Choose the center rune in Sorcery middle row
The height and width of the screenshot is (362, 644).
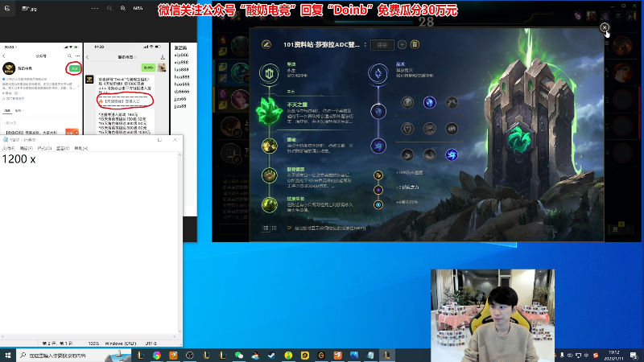tap(430, 129)
